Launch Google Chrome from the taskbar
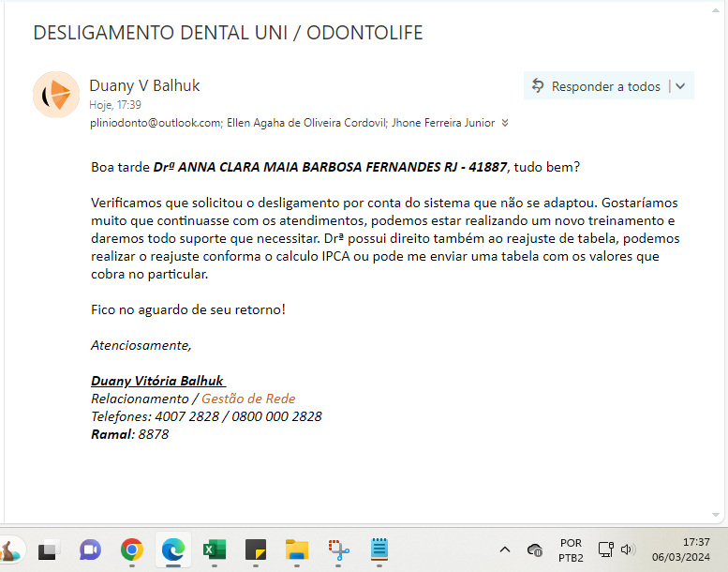728x572 pixels. (x=131, y=549)
